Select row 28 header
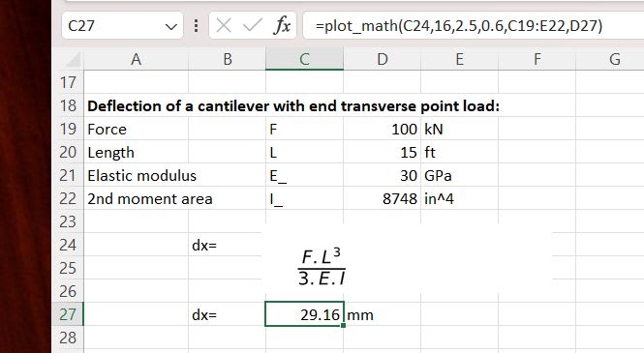The width and height of the screenshot is (644, 353). coord(68,338)
